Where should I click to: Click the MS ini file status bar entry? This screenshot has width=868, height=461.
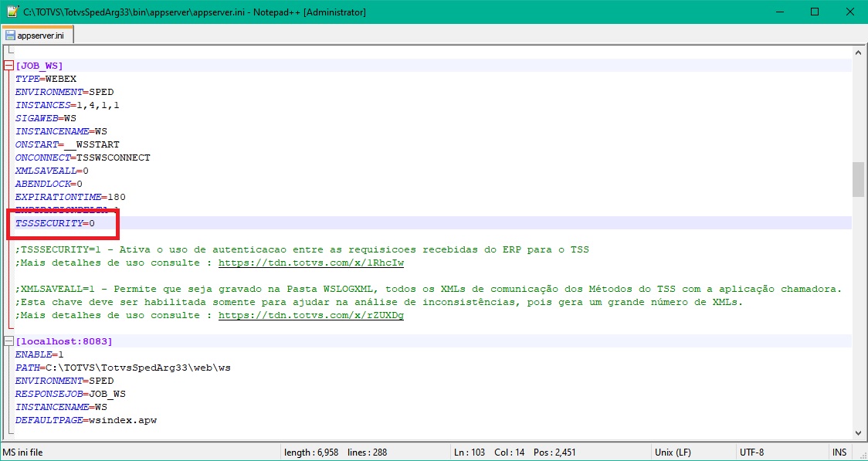[22, 453]
